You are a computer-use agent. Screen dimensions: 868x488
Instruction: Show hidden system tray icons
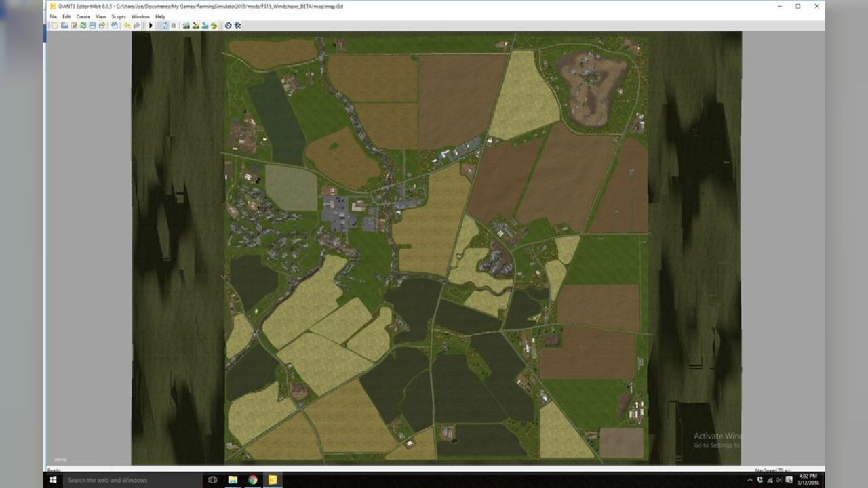coord(750,480)
